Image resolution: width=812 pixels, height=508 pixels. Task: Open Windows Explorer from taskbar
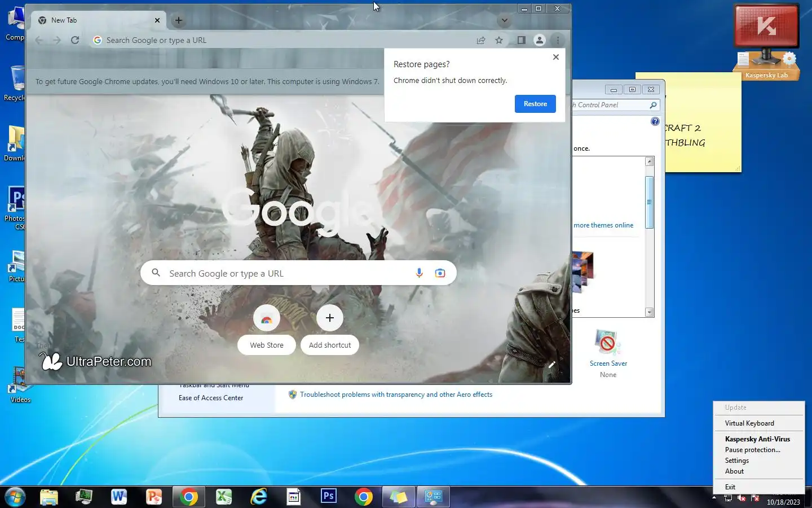(x=49, y=497)
